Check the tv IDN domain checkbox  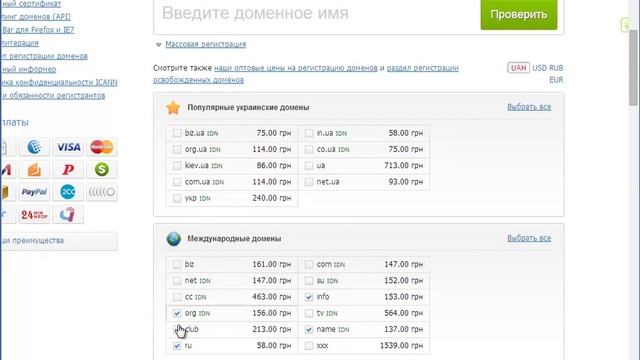click(309, 313)
